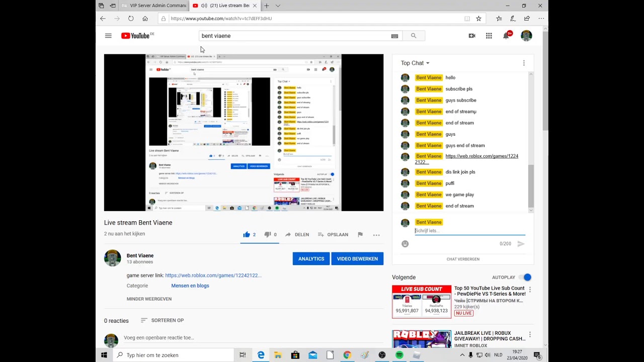Focus the chat message input field
The height and width of the screenshot is (362, 644).
tap(470, 231)
